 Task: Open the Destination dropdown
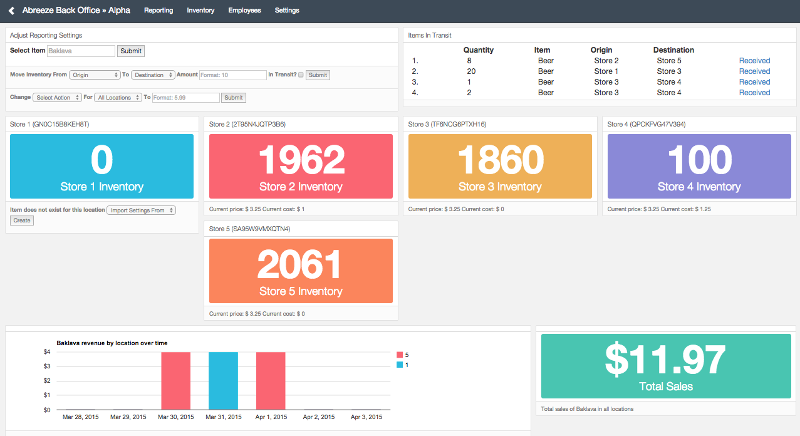click(153, 75)
